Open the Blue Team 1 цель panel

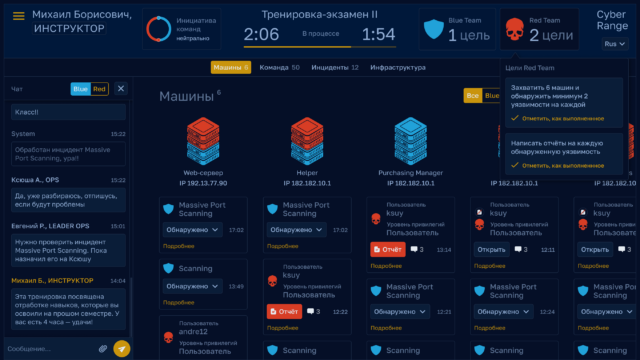tap(457, 29)
